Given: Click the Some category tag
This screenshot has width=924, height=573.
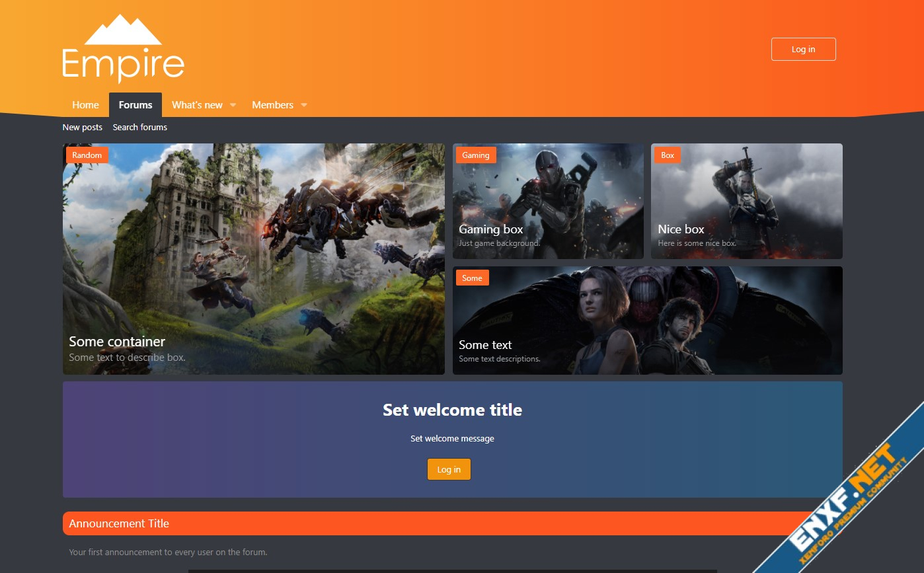Looking at the screenshot, I should pyautogui.click(x=472, y=278).
